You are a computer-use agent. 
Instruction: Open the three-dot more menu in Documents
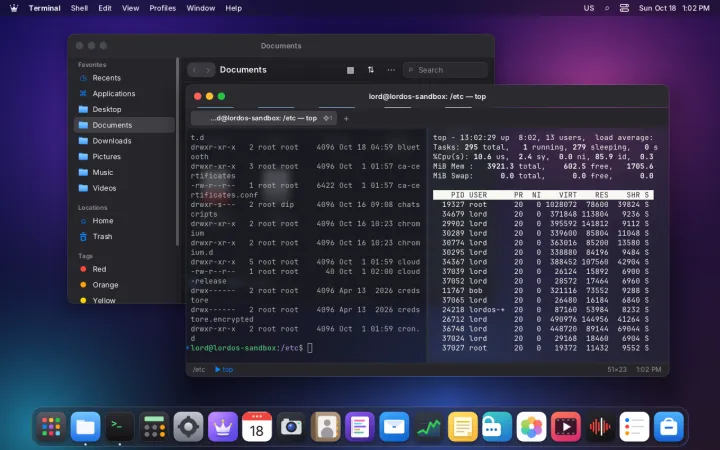391,70
